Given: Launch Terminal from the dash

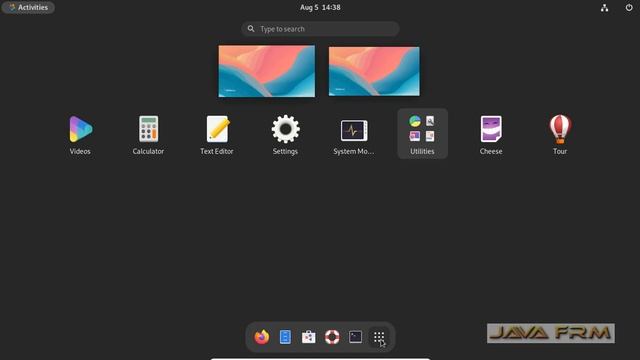Looking at the screenshot, I should (356, 337).
